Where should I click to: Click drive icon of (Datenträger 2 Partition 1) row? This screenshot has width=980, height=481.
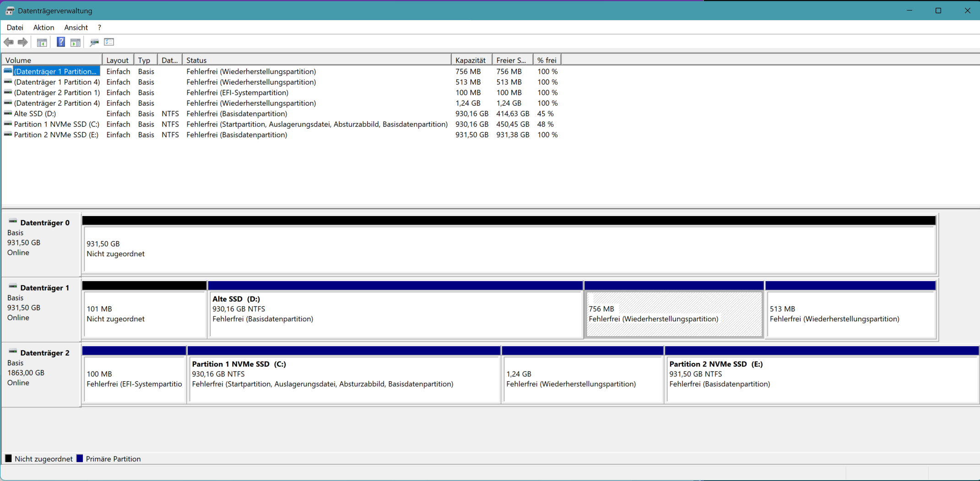tap(8, 92)
